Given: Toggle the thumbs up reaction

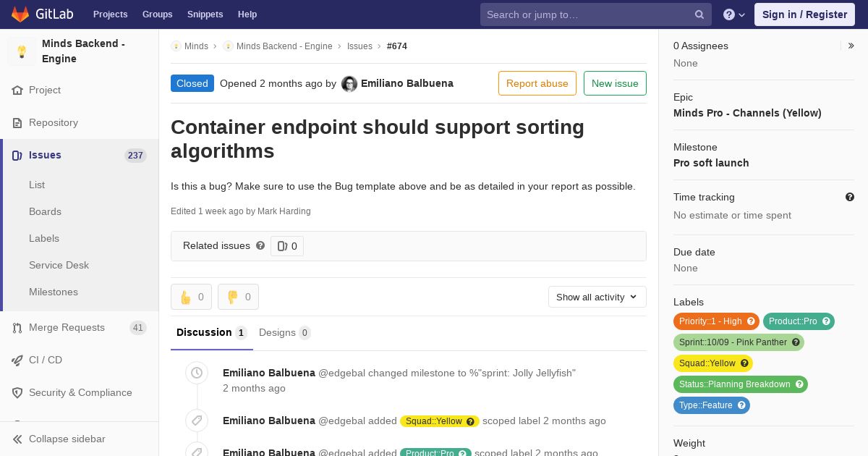Looking at the screenshot, I should (191, 297).
